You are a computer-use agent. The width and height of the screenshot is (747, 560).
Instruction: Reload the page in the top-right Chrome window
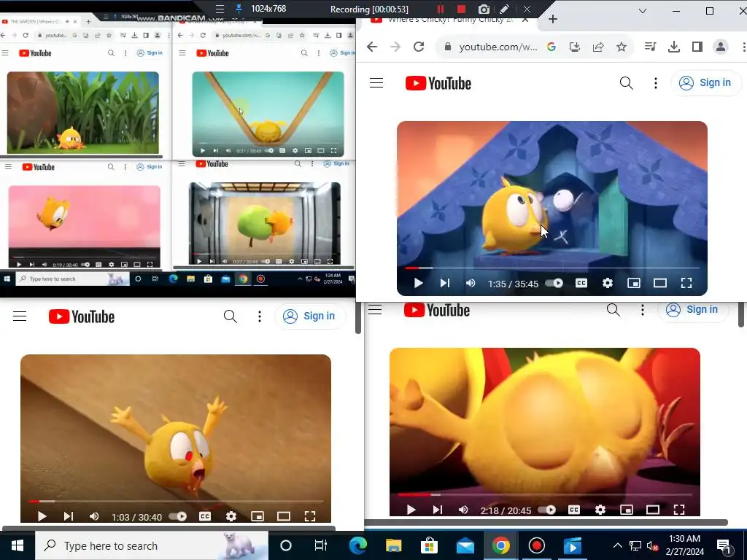click(x=419, y=47)
